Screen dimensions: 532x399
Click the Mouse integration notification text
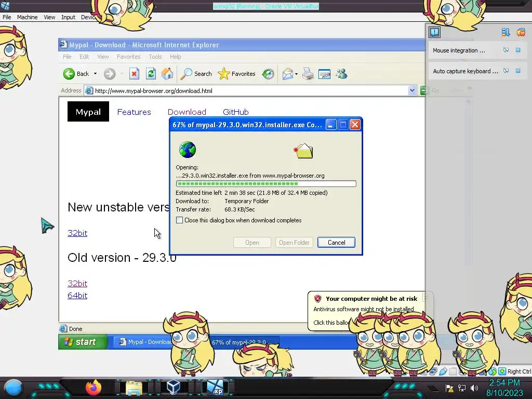coord(459,50)
